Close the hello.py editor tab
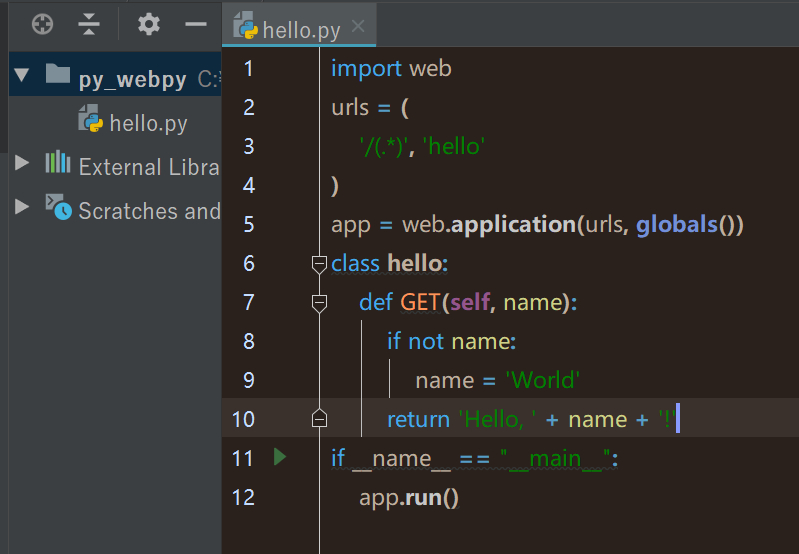This screenshot has height=554, width=799. (359, 27)
